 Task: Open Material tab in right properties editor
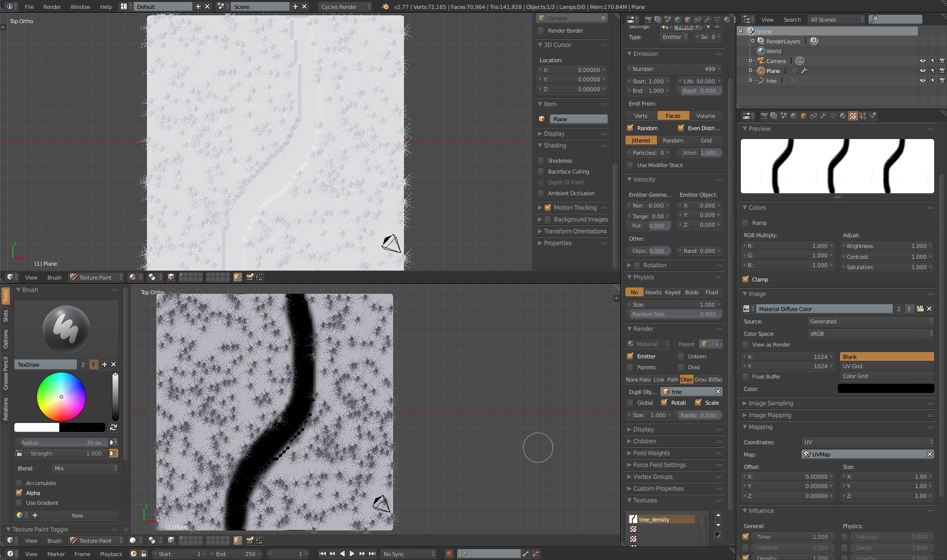tap(843, 116)
